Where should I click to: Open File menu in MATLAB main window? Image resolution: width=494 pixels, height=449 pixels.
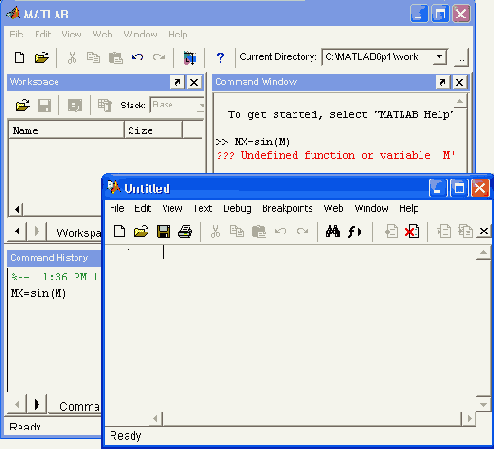(16, 34)
